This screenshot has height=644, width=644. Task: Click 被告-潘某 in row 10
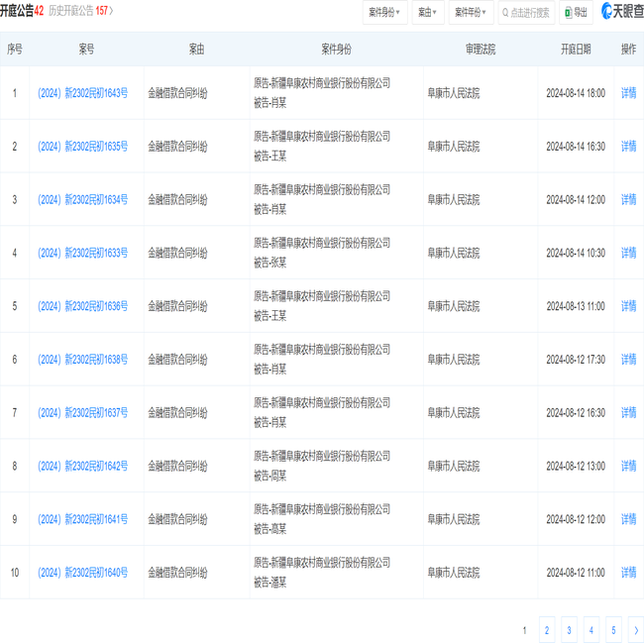tap(269, 582)
